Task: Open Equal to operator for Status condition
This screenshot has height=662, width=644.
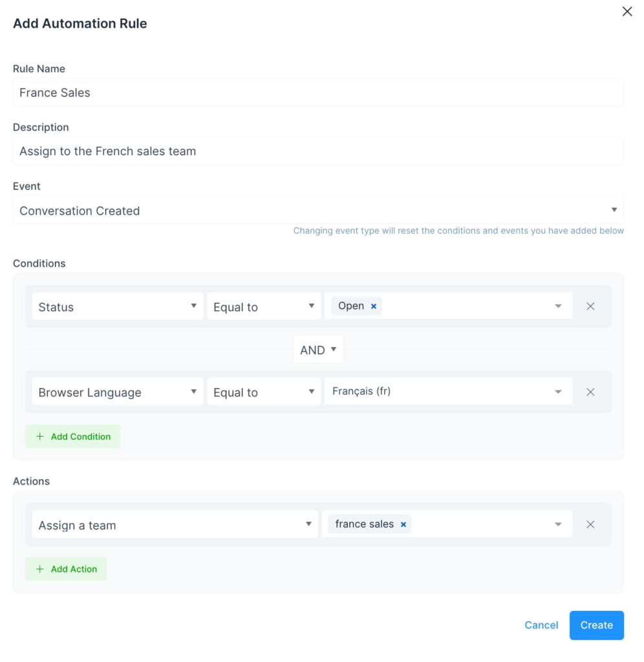Action: (264, 306)
